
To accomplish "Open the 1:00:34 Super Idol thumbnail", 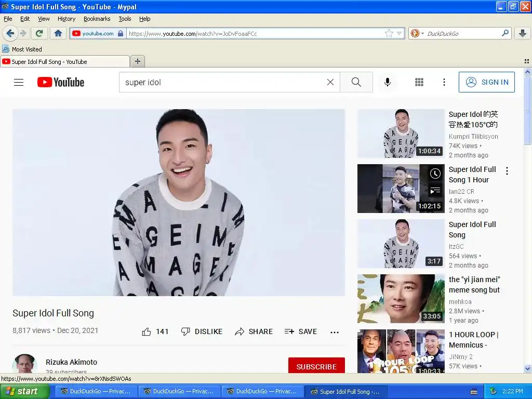I will click(401, 134).
